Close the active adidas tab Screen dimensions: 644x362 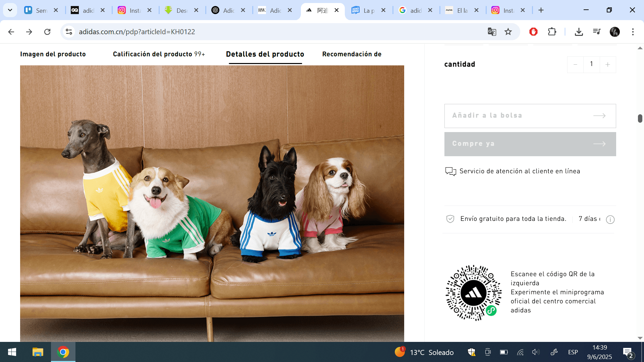(336, 10)
